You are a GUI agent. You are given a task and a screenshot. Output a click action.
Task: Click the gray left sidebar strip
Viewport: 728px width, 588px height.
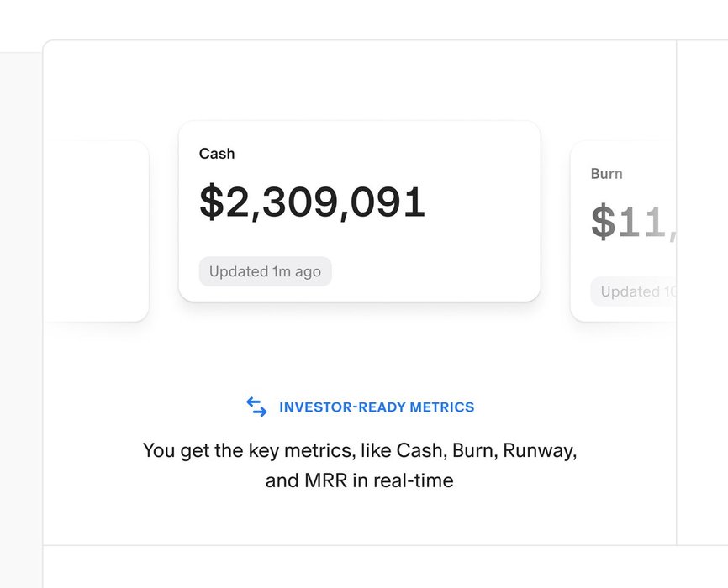21,319
